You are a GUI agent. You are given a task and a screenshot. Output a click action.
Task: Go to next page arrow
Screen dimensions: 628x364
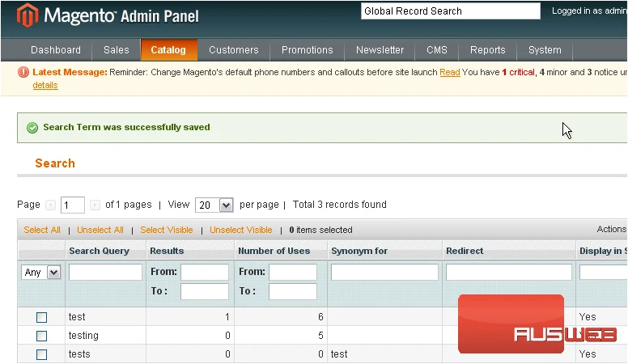[95, 205]
